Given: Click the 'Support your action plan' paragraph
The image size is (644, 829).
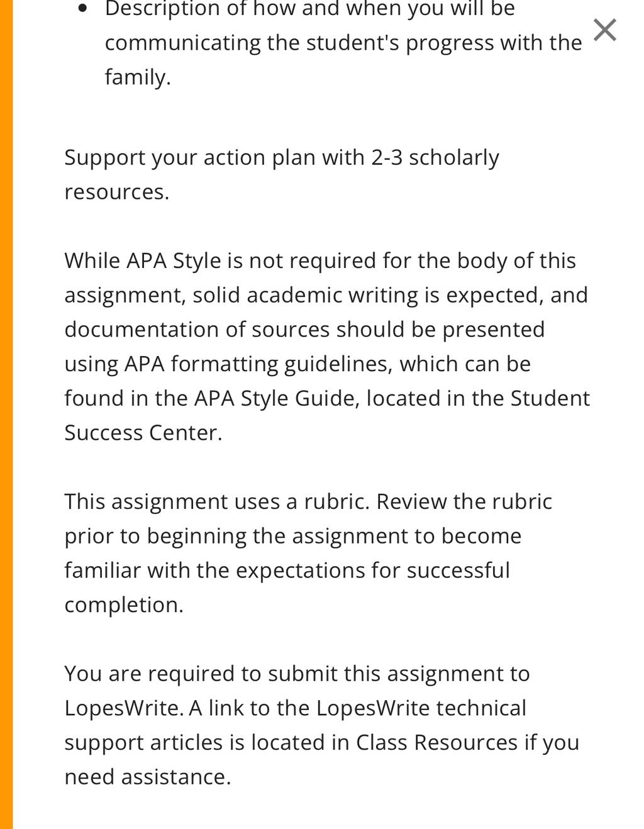Looking at the screenshot, I should [282, 174].
